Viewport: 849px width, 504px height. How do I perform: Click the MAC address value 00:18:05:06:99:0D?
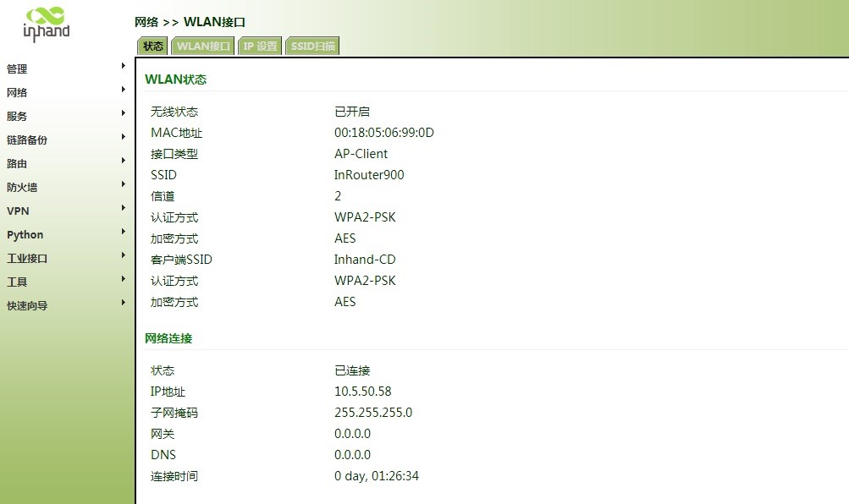(383, 133)
